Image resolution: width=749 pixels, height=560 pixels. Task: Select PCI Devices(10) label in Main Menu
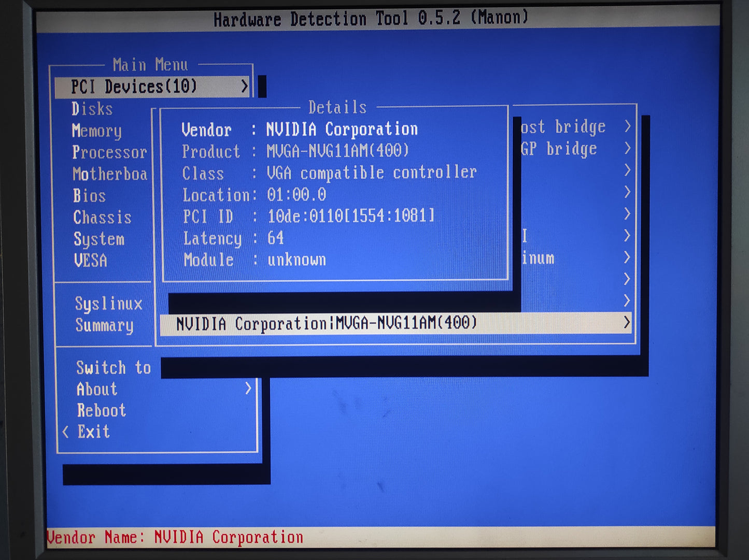tap(134, 87)
